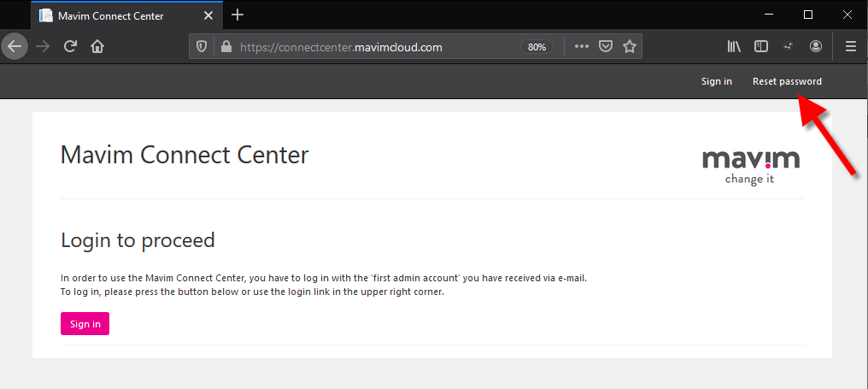Click the Sign in link in header
Viewport: 868px width, 389px height.
[716, 81]
